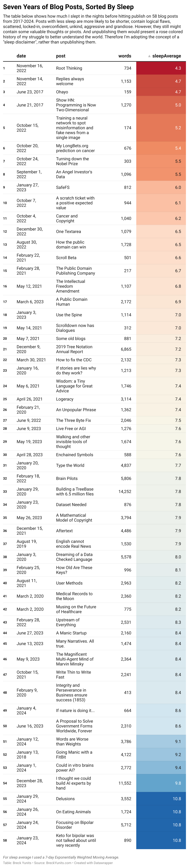Click the footnote about Exponentially Weighted Moving Average
This screenshot has height=868, width=189.
coord(61,857)
